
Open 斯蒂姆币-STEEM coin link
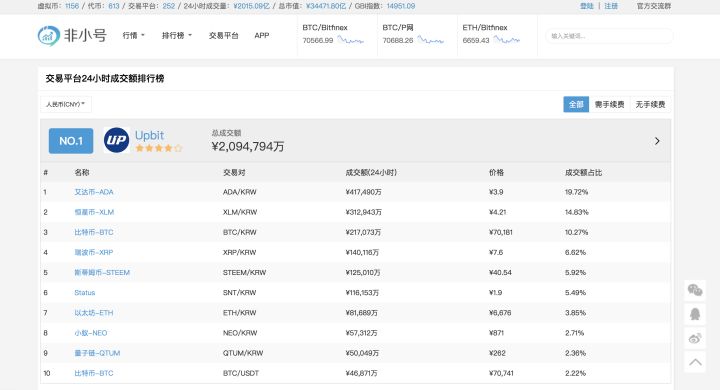coord(102,272)
